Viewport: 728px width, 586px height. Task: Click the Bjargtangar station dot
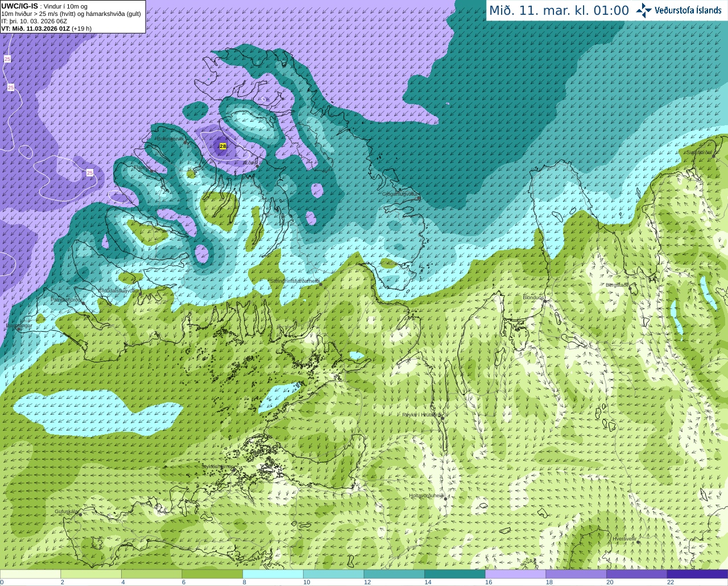pos(18,329)
